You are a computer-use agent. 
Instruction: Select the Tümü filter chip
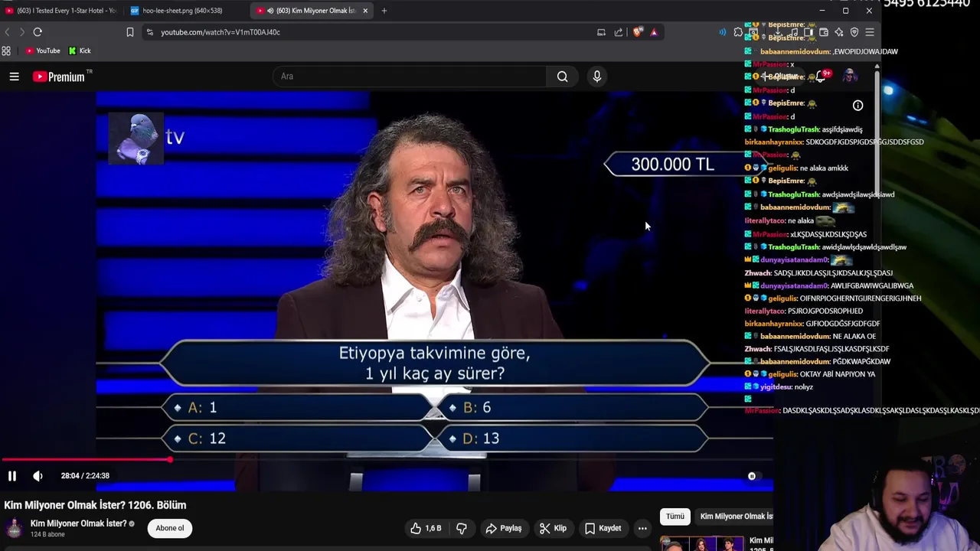(x=675, y=517)
